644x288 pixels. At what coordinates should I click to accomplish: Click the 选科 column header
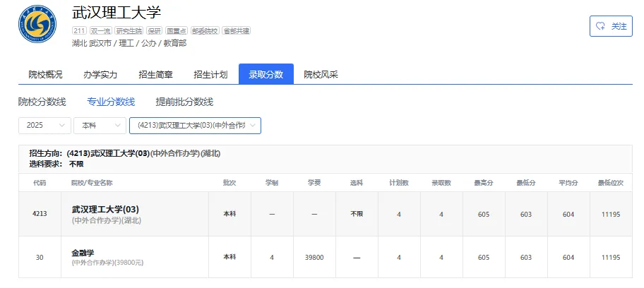pyautogui.click(x=357, y=183)
